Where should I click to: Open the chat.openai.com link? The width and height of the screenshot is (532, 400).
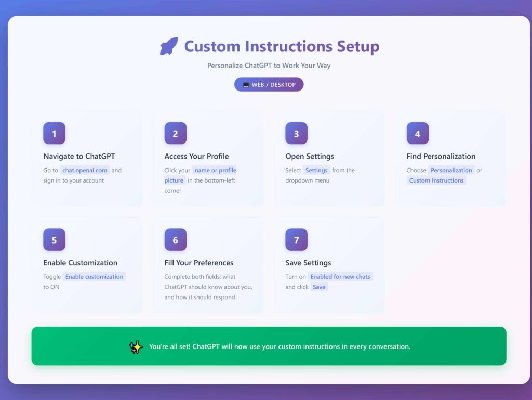tap(85, 170)
